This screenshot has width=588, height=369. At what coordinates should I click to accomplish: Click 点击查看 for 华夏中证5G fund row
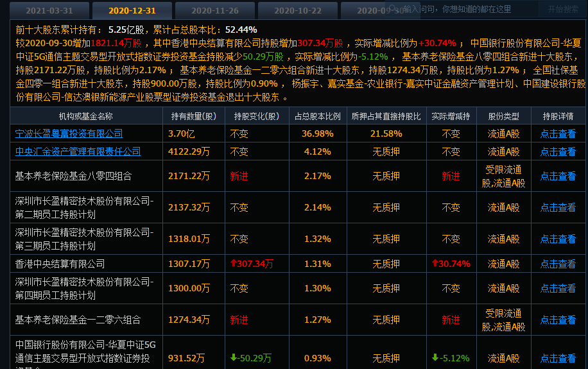click(x=558, y=358)
